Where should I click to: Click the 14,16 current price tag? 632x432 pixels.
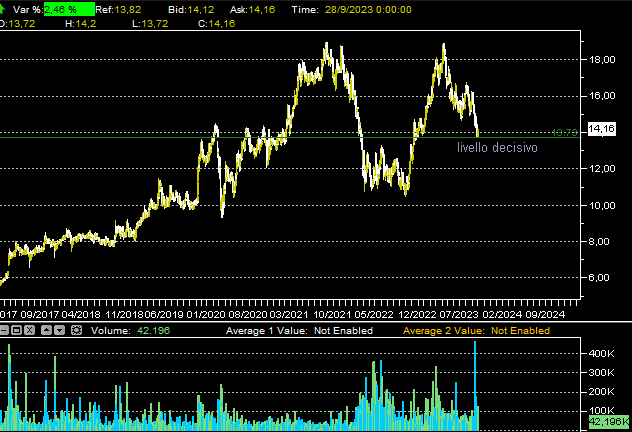click(x=601, y=129)
